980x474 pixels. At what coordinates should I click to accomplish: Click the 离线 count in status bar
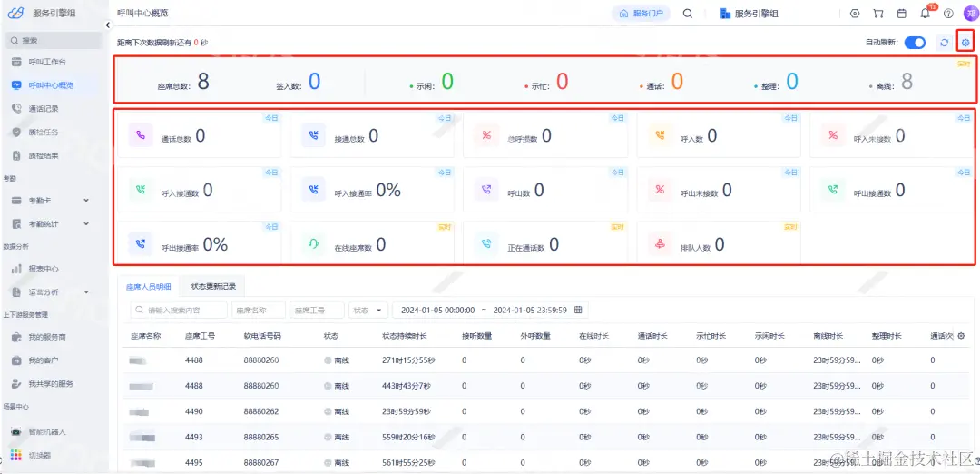coord(906,82)
